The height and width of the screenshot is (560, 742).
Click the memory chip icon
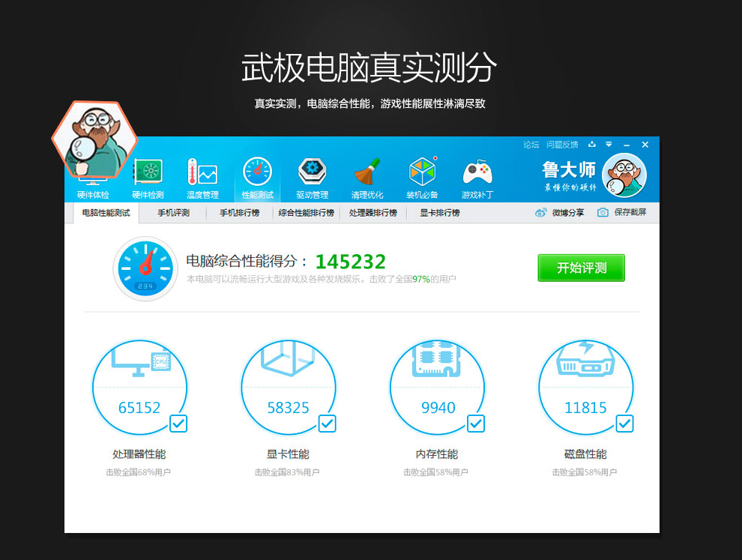pos(436,359)
